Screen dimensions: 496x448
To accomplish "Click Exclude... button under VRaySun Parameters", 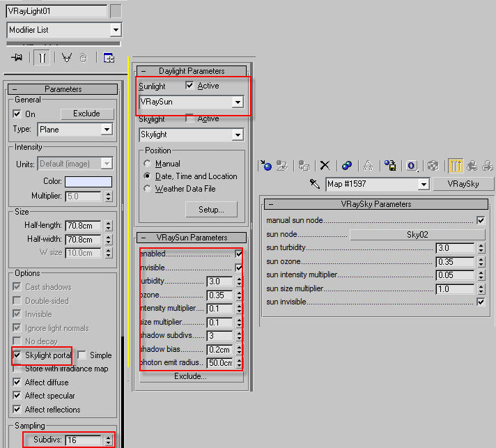I will (191, 376).
